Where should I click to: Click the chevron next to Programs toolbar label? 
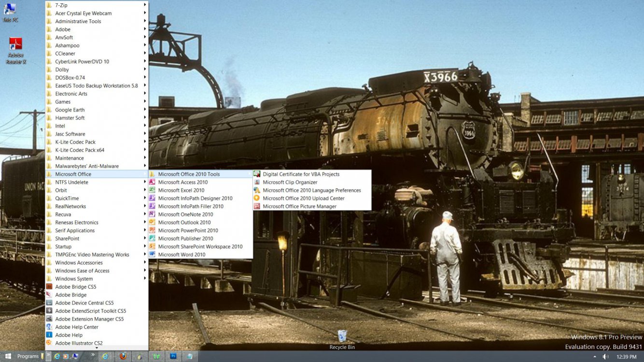click(48, 356)
